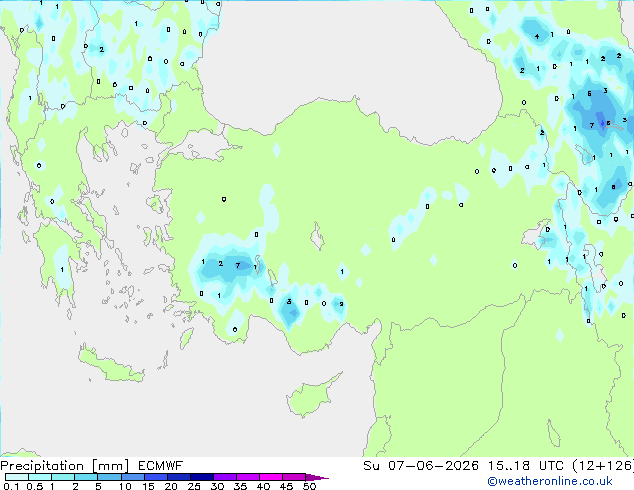Screen dimensions: 634x490
Task: Click the Su 07-06-2026 forecast date text
Action: tap(421, 466)
